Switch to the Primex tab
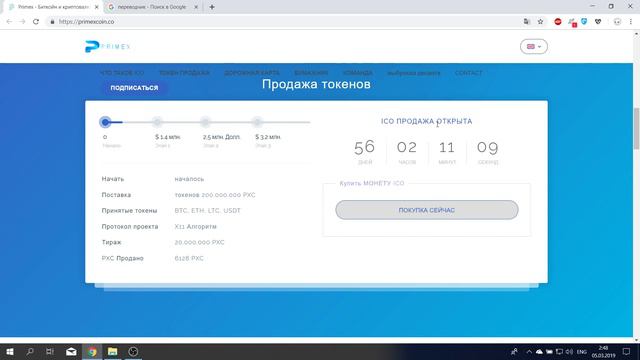This screenshot has height=360, width=640. tap(53, 7)
